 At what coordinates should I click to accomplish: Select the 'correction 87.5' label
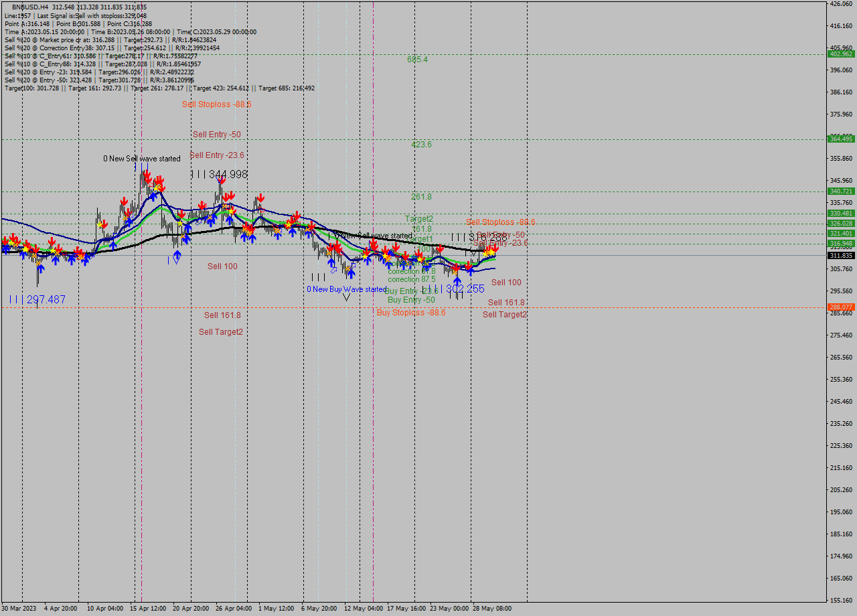coord(412,279)
